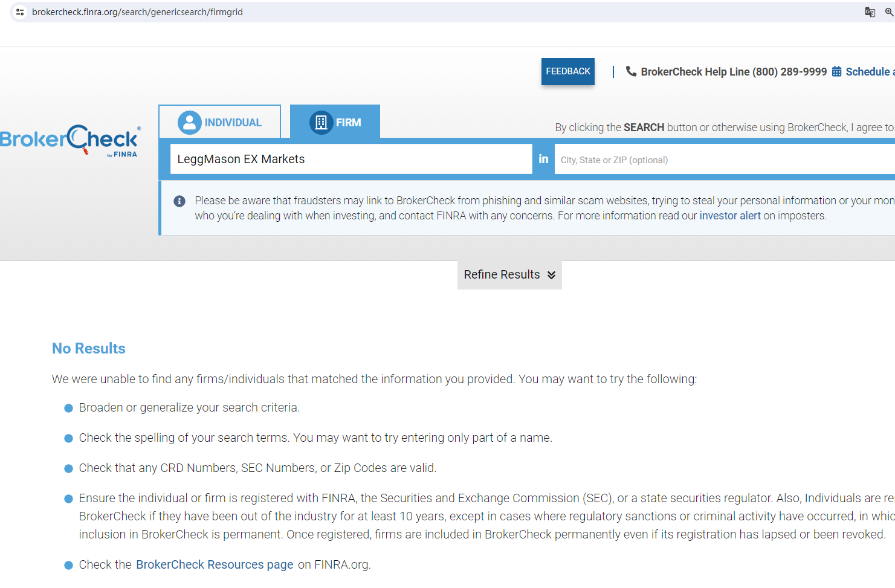Click the site information icon in address bar
The height and width of the screenshot is (588, 895).
[x=20, y=12]
